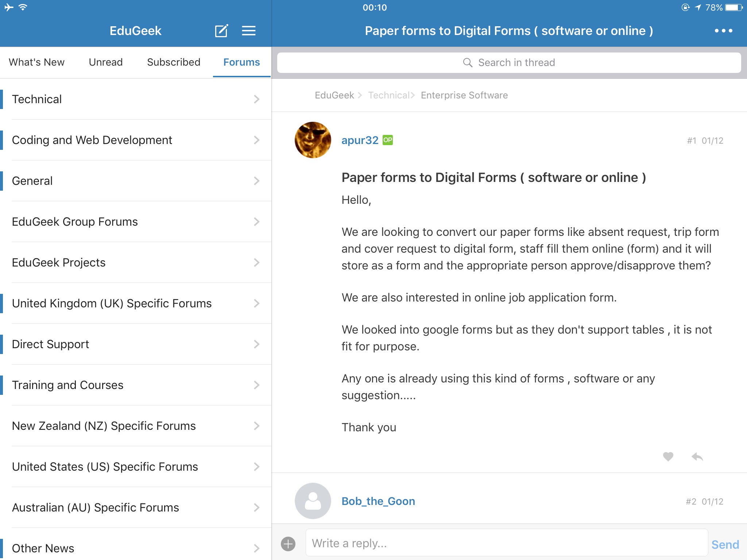This screenshot has height=560, width=747.
Task: Reply to apur32's post with the arrow icon
Action: (x=697, y=456)
